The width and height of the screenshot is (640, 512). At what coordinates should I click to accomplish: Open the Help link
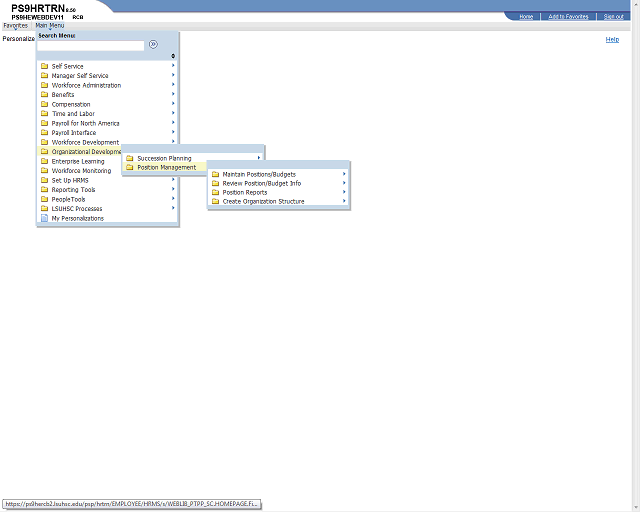point(612,39)
